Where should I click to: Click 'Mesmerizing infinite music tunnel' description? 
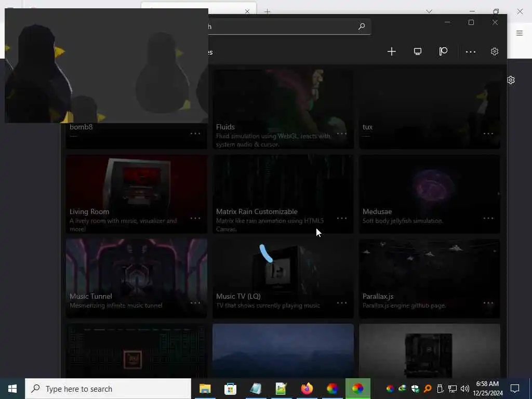point(116,305)
